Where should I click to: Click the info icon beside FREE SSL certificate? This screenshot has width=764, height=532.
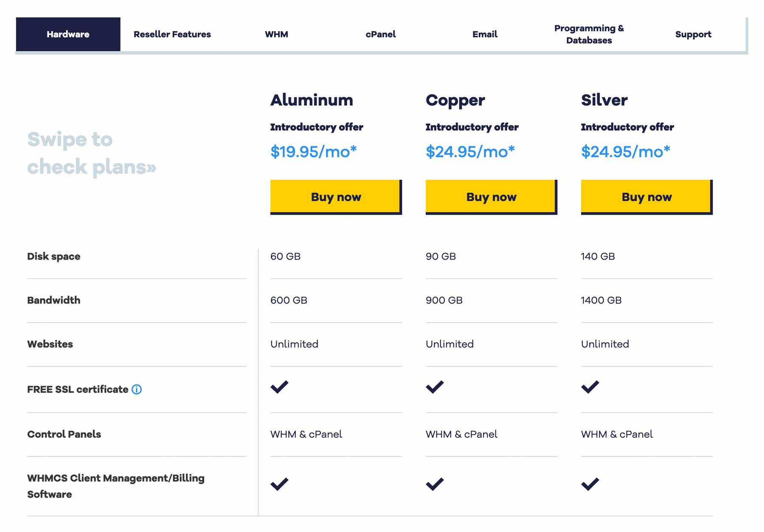[x=136, y=389]
